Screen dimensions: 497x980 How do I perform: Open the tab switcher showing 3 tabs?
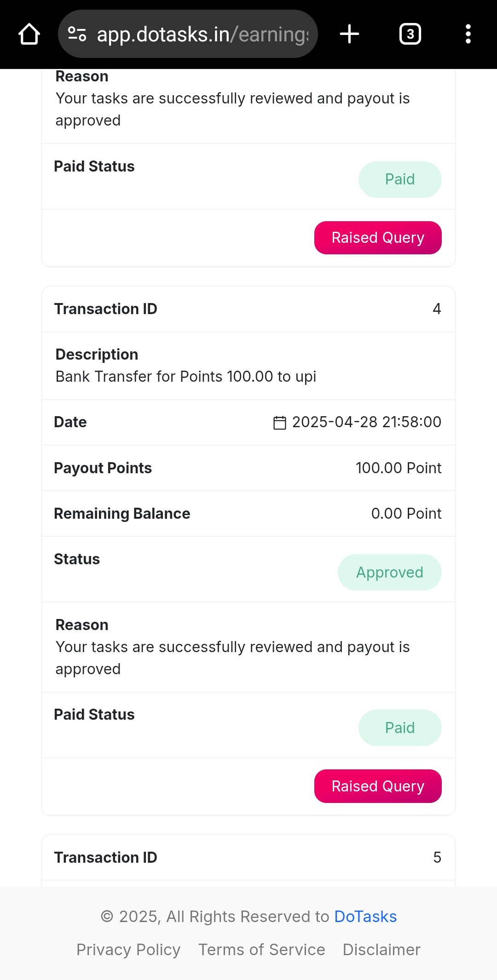pyautogui.click(x=410, y=34)
